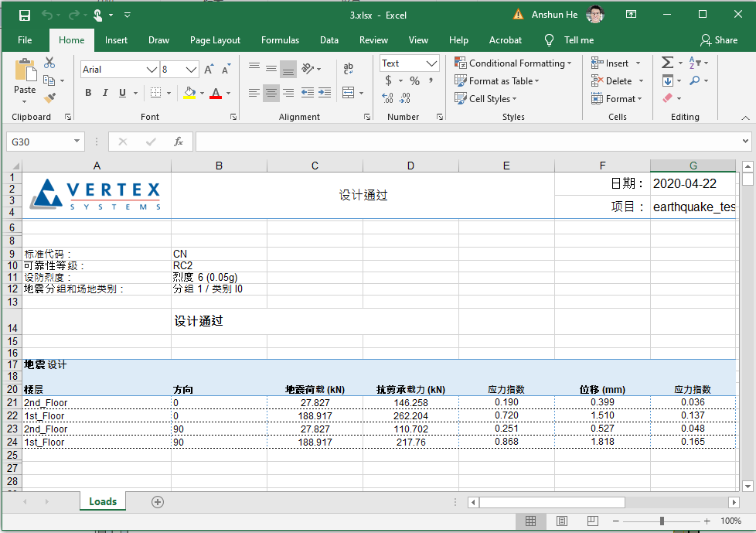This screenshot has height=533, width=756.
Task: Open the Formulas tab
Action: point(280,40)
